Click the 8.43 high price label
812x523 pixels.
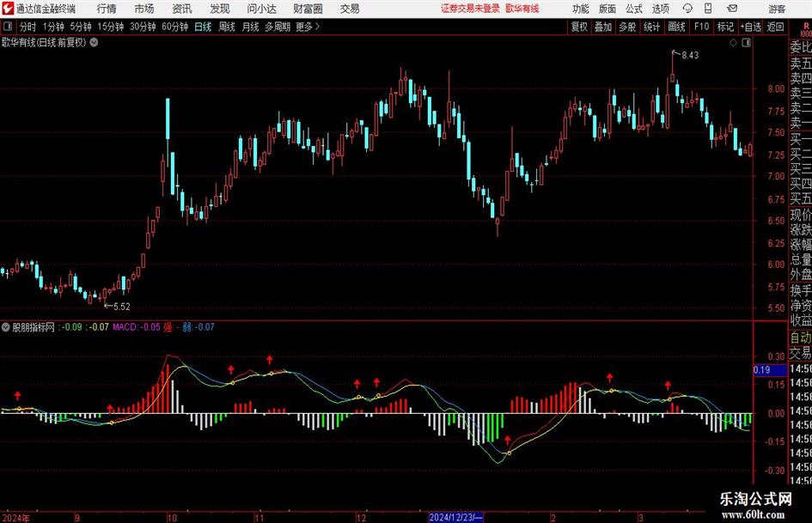coord(690,56)
